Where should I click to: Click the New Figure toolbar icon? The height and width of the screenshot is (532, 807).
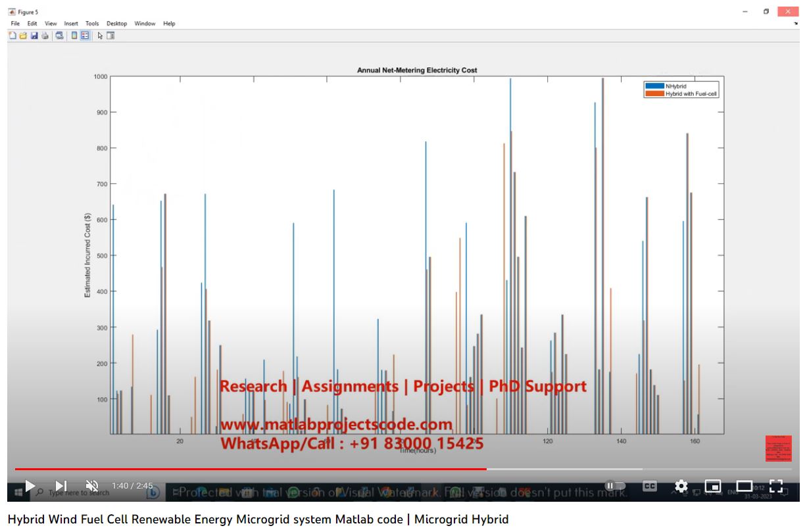[12, 36]
